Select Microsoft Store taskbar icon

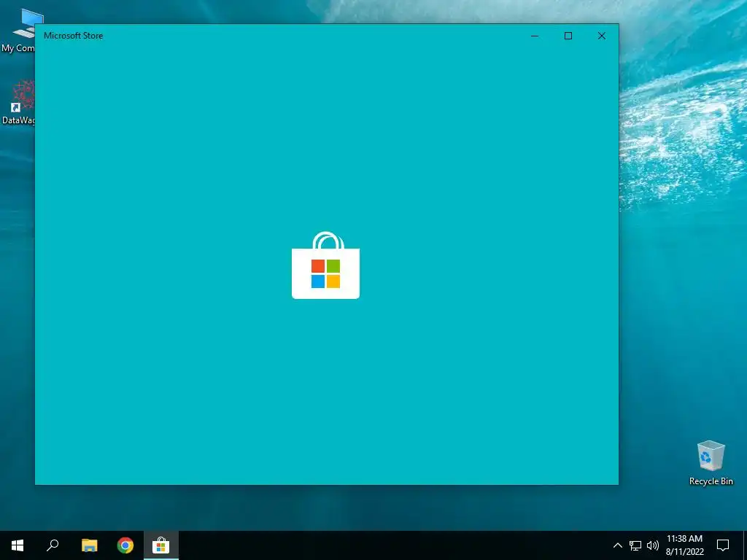tap(161, 545)
